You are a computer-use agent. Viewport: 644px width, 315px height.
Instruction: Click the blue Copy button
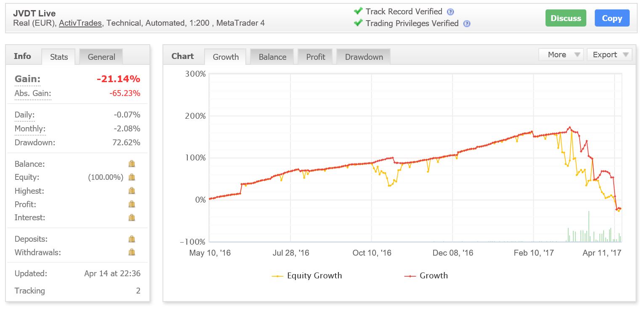[x=612, y=18]
